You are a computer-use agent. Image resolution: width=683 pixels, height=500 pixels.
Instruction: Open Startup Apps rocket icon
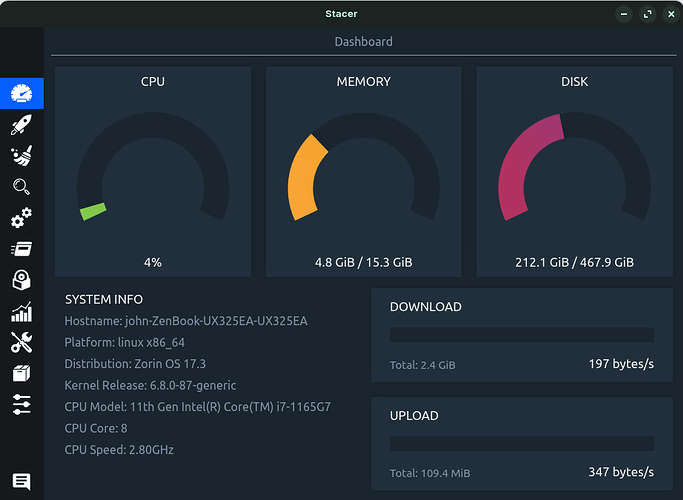21,125
